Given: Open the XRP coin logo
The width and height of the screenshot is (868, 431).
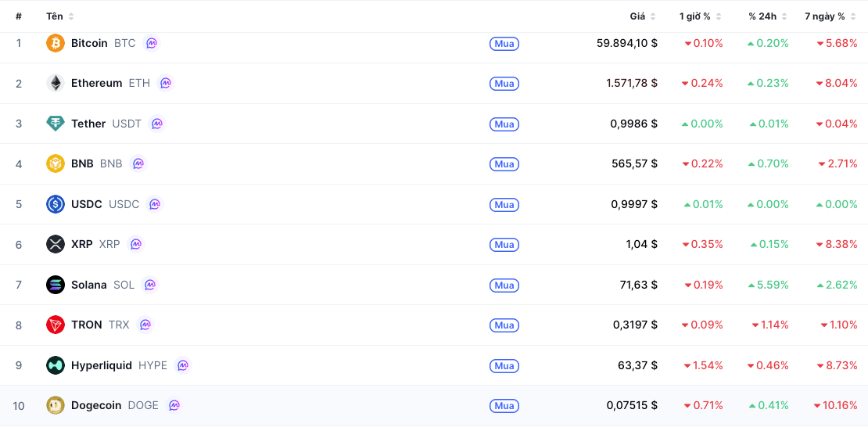Looking at the screenshot, I should tap(56, 244).
